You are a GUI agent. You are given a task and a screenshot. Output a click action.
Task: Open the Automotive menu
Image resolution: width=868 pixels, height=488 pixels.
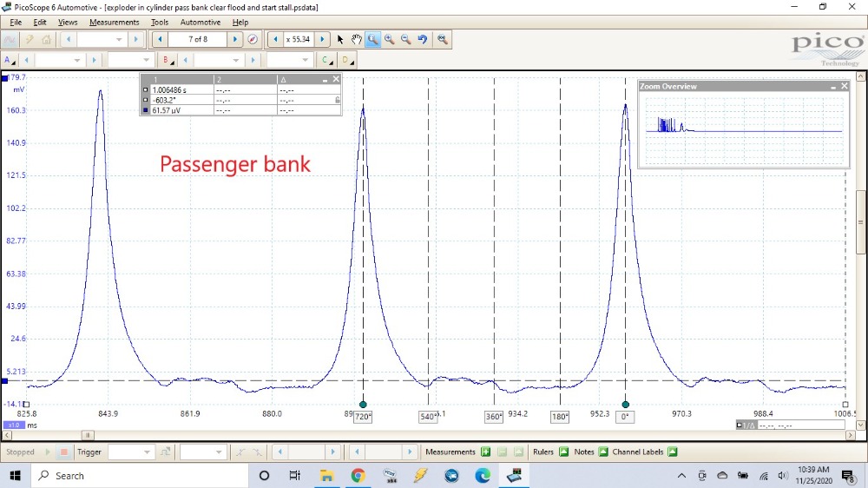(200, 22)
